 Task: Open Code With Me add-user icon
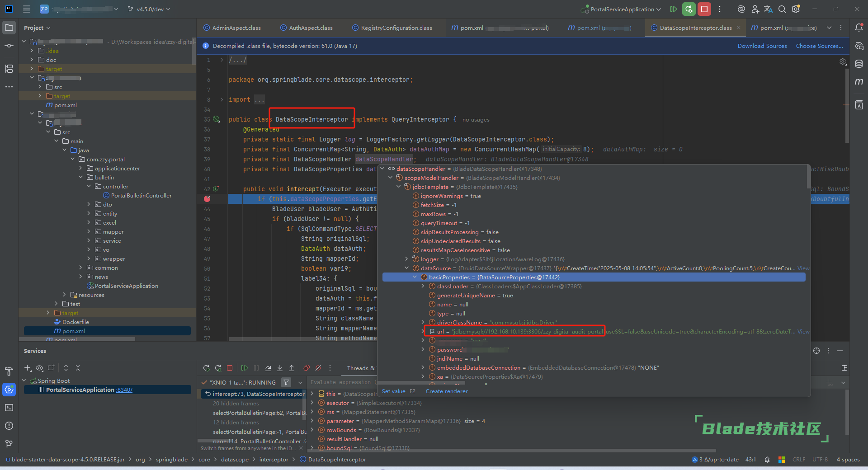click(755, 9)
